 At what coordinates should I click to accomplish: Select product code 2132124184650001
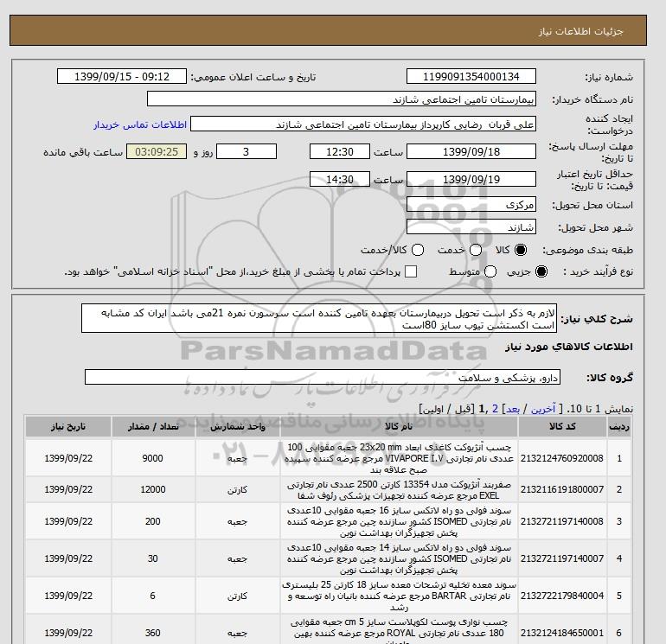click(x=562, y=633)
